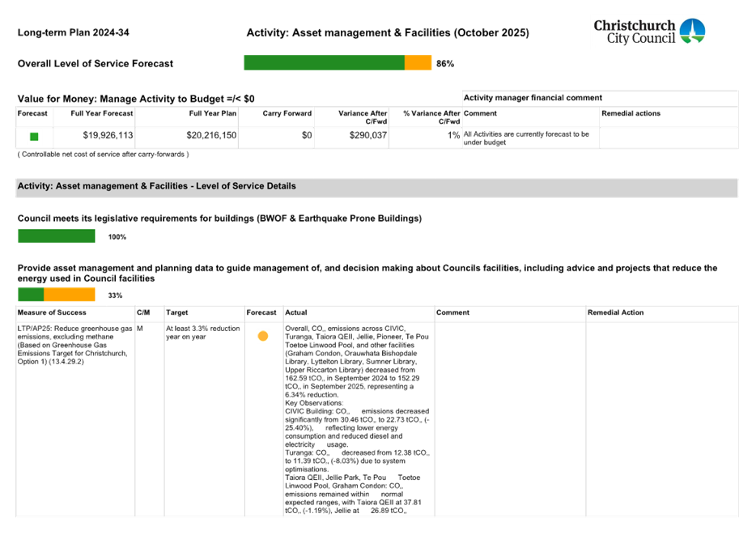Click the energy data green-orange progress bar
The width and height of the screenshot is (756, 535).
57,295
